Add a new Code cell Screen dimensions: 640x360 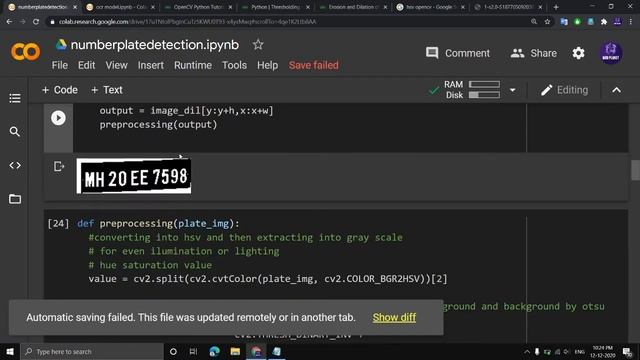60,90
